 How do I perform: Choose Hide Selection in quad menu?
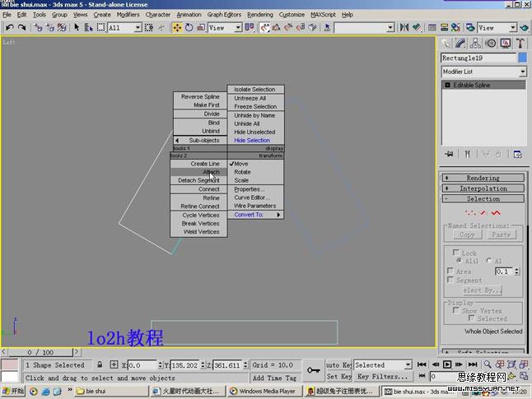click(x=255, y=141)
